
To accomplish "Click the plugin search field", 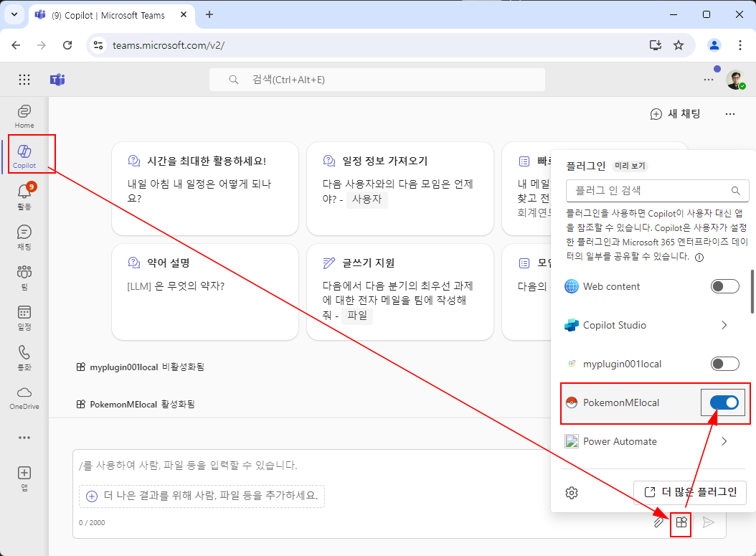I will click(657, 191).
